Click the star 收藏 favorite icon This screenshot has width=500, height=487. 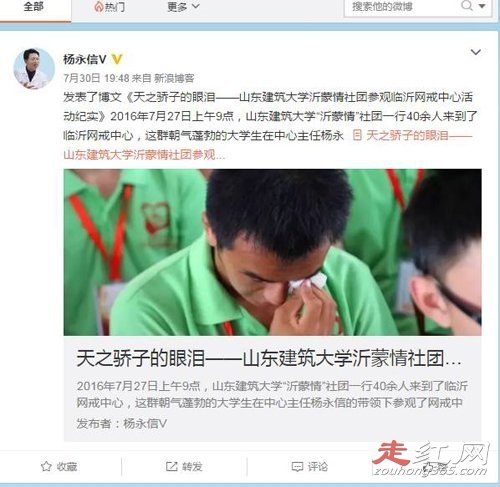46,466
